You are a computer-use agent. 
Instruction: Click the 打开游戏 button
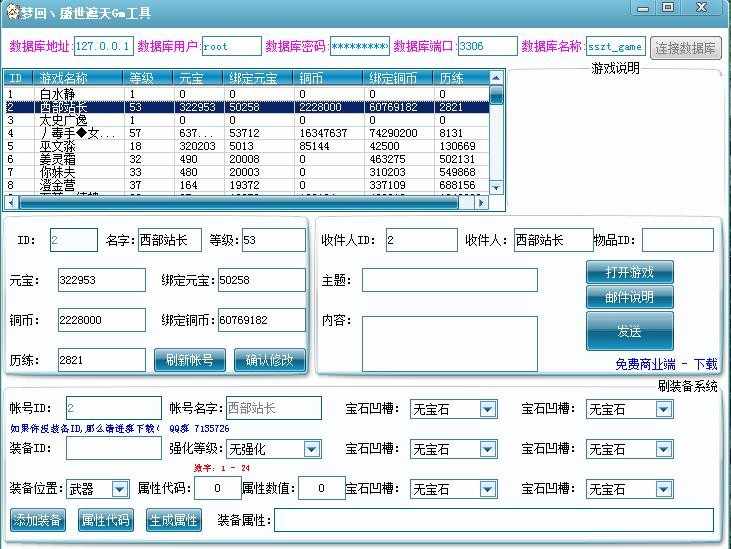[630, 272]
